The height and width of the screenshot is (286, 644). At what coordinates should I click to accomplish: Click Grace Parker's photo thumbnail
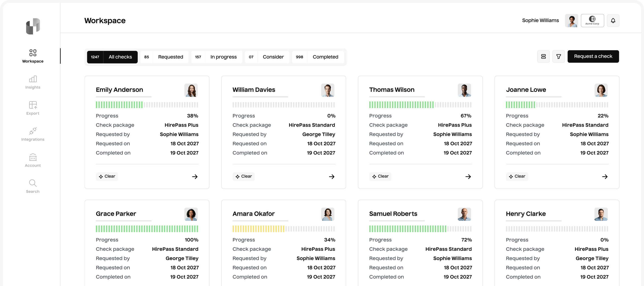click(191, 214)
